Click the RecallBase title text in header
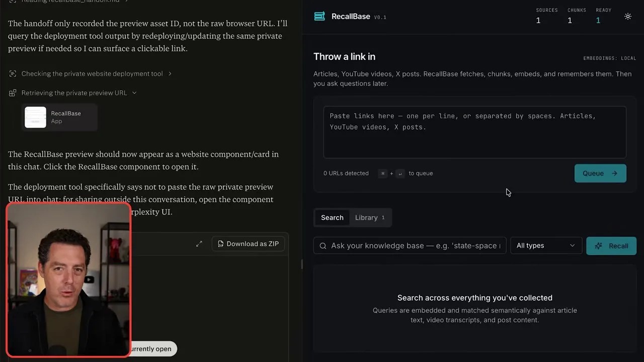 (351, 17)
